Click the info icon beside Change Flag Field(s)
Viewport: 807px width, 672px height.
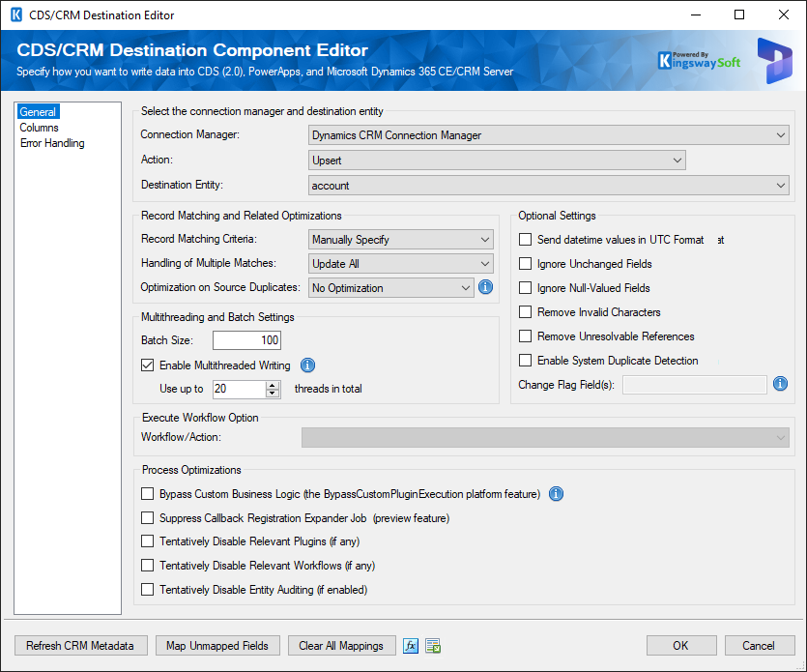[780, 384]
